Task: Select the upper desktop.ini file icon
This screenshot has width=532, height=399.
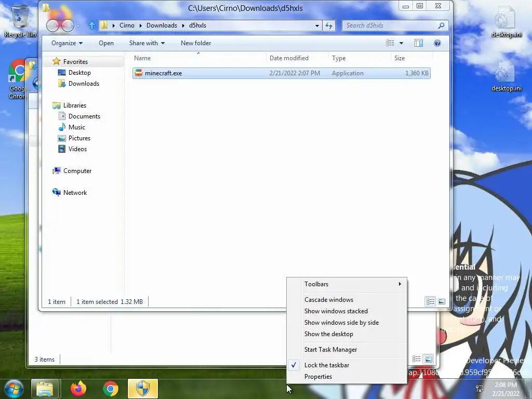Action: tap(506, 21)
